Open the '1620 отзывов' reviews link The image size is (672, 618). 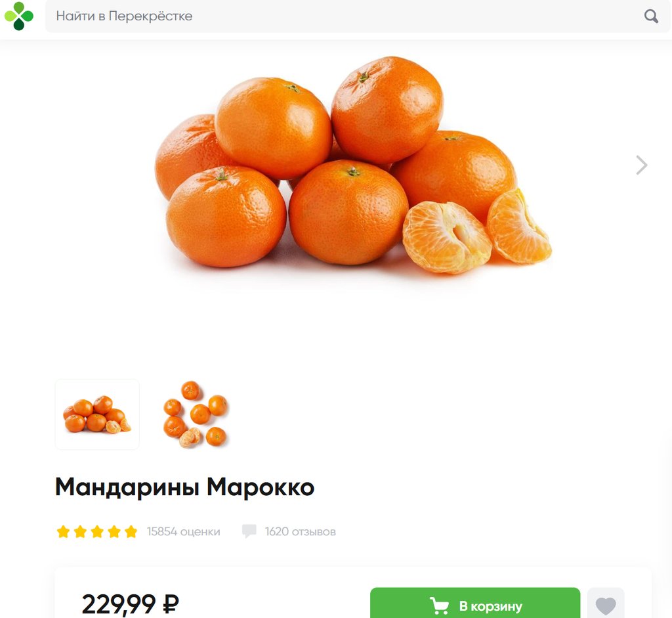(301, 532)
